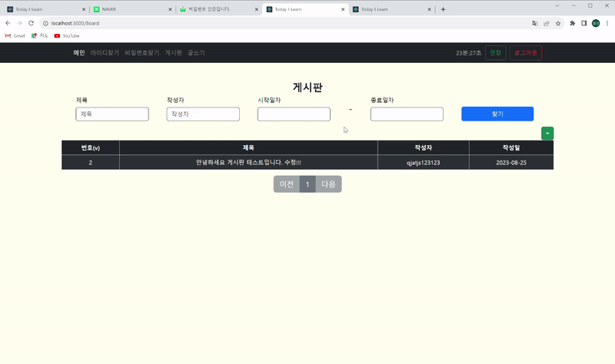This screenshot has height=364, width=615.
Task: Open the YouTube bookmark
Action: coord(67,35)
